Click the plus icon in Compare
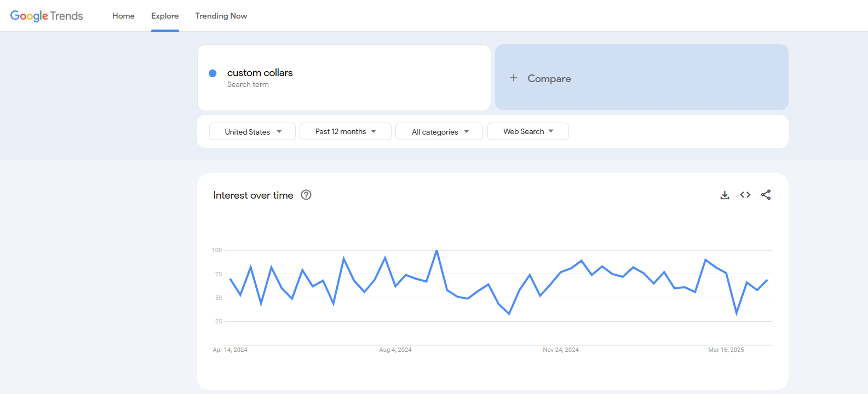This screenshot has width=868, height=394. click(514, 78)
